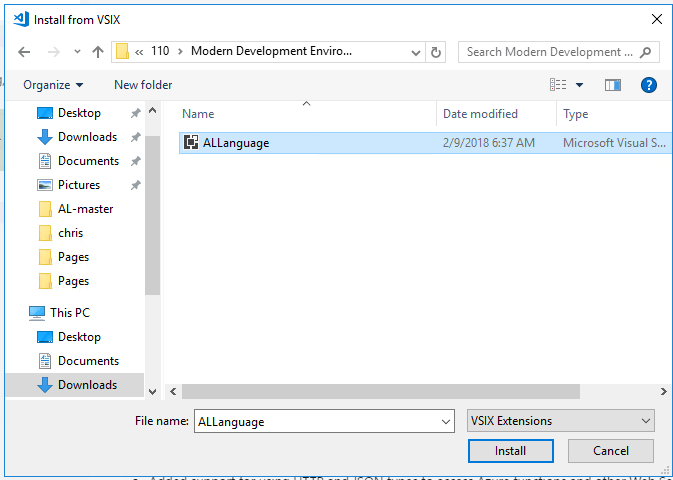Click Microsoft Visual S... type cell

614,143
